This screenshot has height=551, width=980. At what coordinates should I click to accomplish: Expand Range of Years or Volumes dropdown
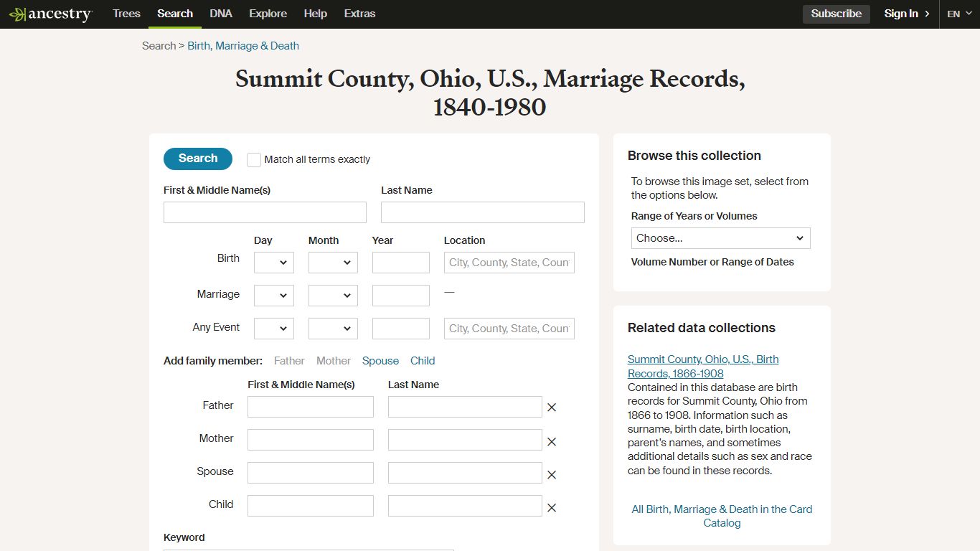tap(721, 238)
